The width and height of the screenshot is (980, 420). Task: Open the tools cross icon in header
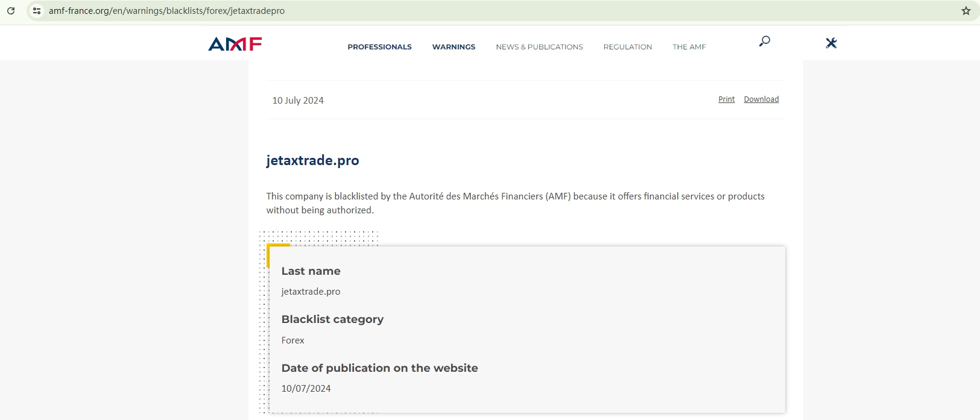(831, 43)
